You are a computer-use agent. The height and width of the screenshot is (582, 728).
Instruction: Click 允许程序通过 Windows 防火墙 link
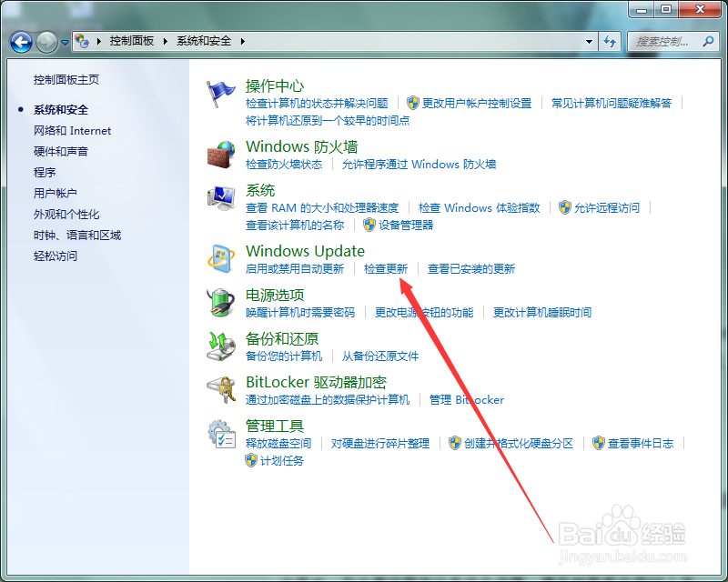419,165
